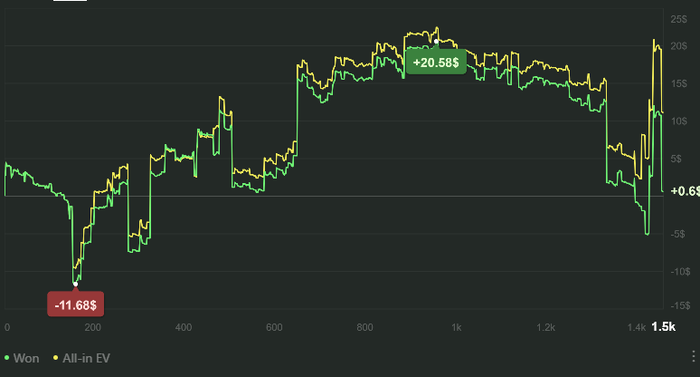
Task: Click the 1k x-axis label
Action: [456, 327]
